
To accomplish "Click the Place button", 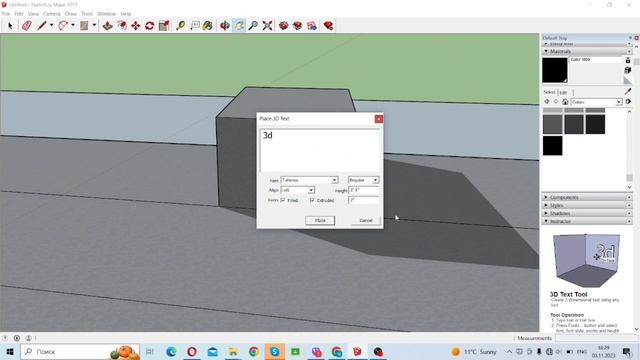I will coord(320,220).
